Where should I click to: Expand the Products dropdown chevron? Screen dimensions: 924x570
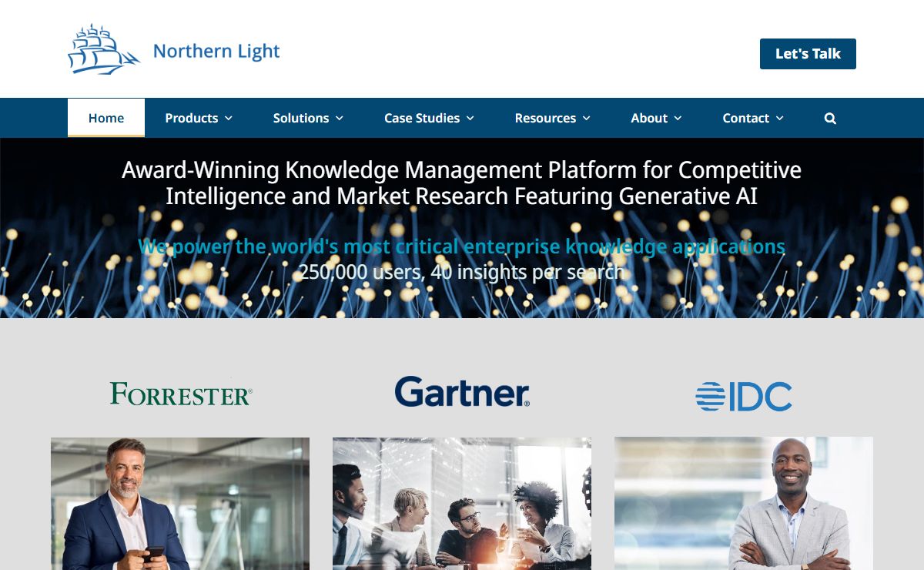click(x=228, y=118)
